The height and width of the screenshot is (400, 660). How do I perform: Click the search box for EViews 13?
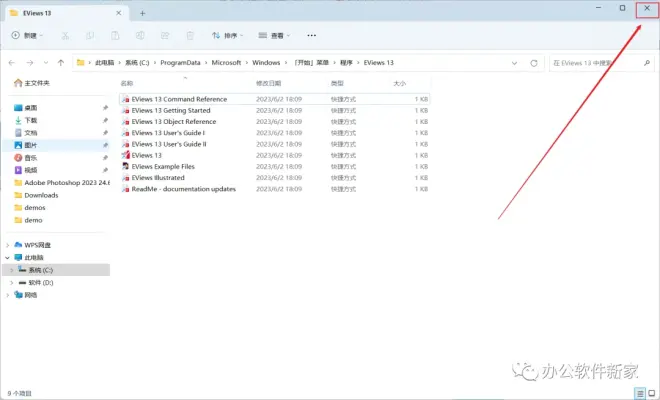(598, 62)
